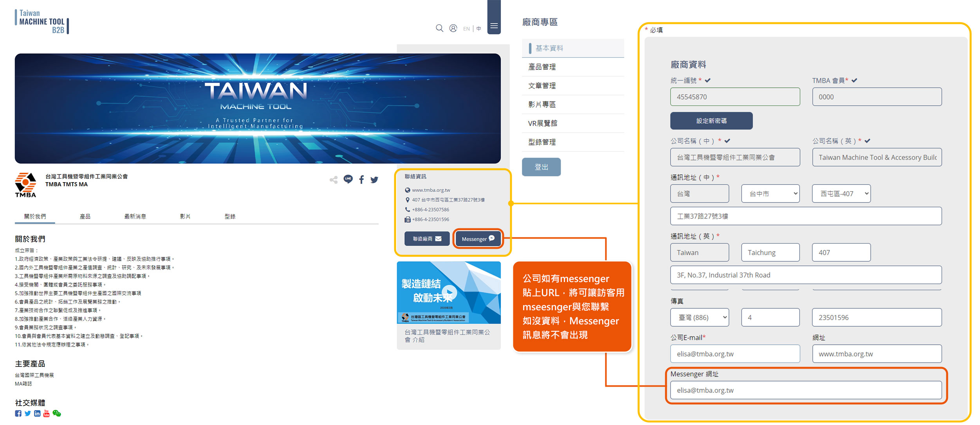Click the TAIWAN MACHINE TOOL banner image
Image resolution: width=980 pixels, height=425 pixels.
pos(258,109)
